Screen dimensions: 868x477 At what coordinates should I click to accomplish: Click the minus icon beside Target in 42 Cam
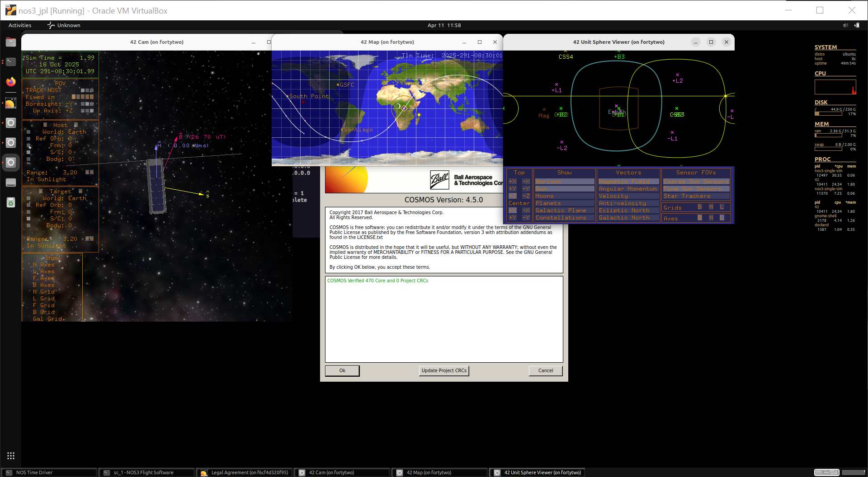[x=80, y=192]
